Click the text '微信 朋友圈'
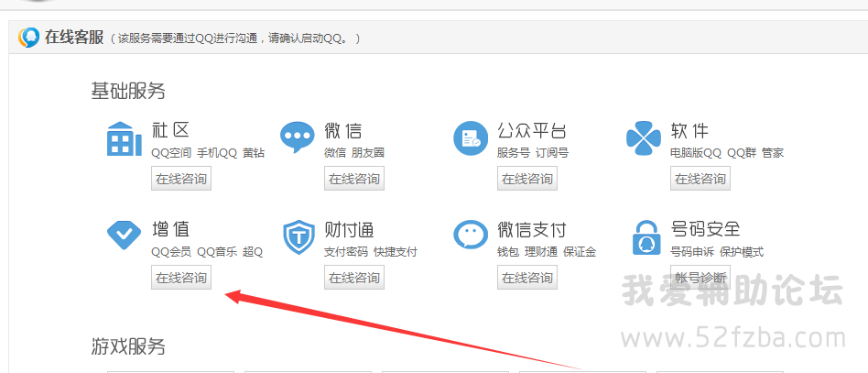 [x=354, y=153]
